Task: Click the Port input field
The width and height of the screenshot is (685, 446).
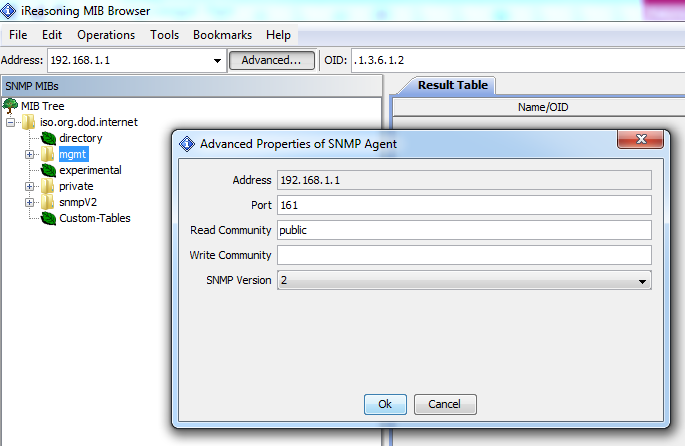Action: pyautogui.click(x=464, y=205)
